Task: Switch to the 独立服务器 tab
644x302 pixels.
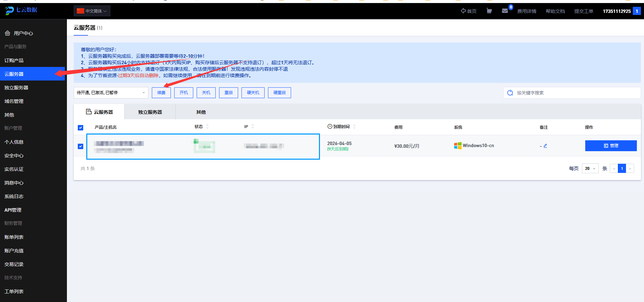Action: 150,112
